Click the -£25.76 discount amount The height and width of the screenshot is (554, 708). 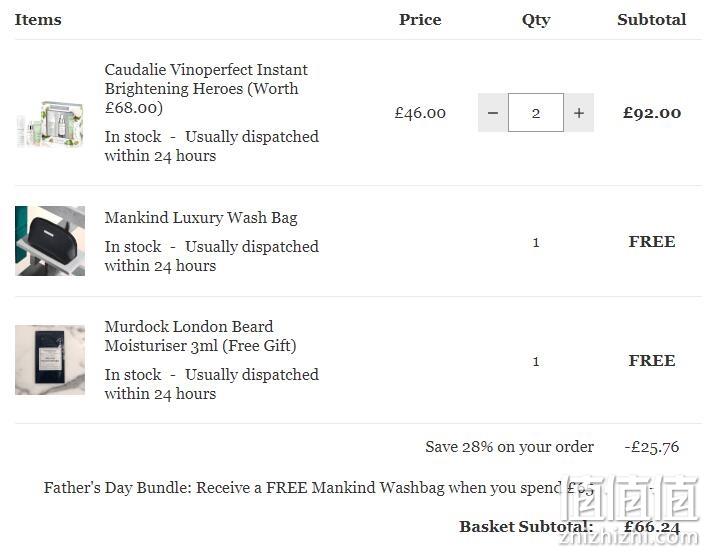(x=652, y=447)
